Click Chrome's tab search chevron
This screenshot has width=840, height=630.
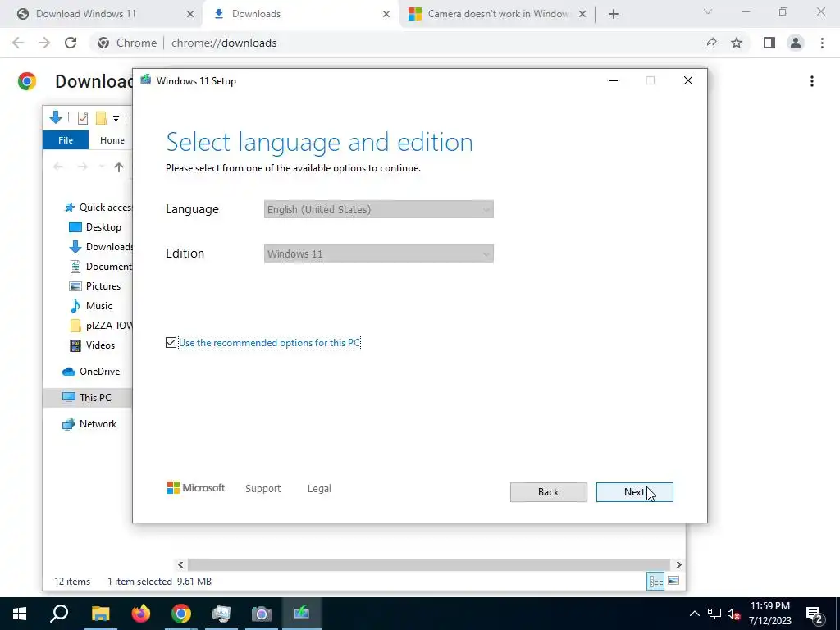tap(708, 11)
